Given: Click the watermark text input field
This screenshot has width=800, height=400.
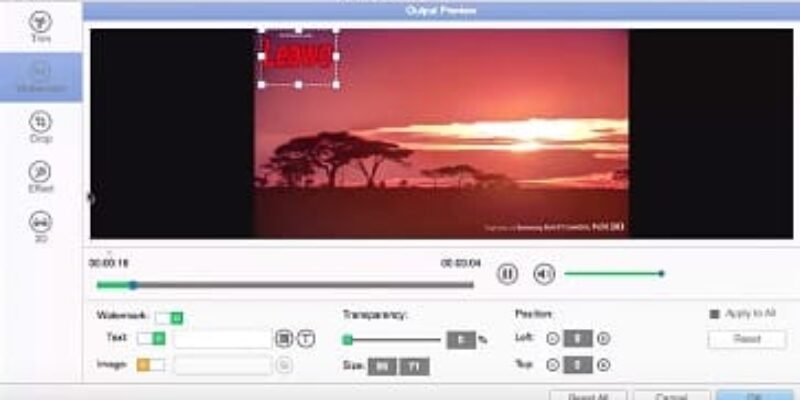Looking at the screenshot, I should pos(223,339).
